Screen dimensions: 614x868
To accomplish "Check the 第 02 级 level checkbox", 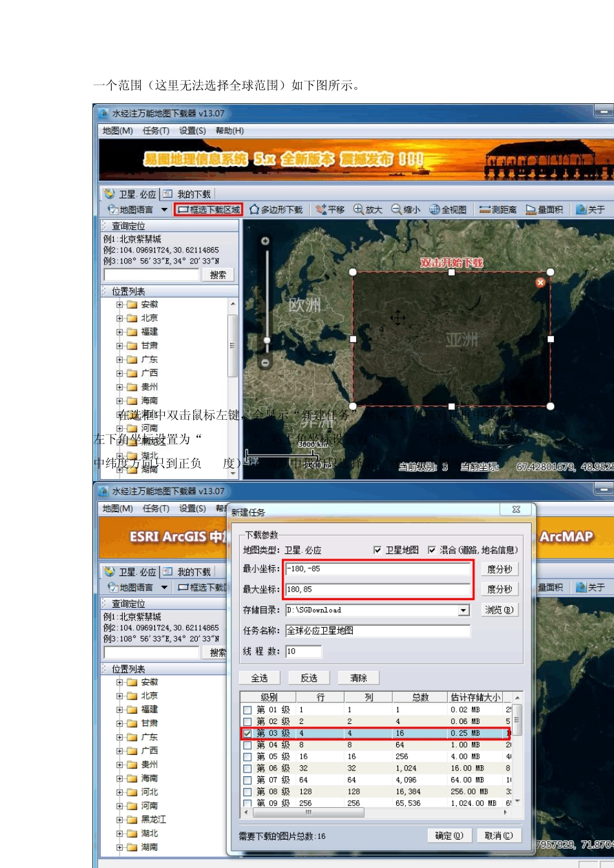I will point(248,721).
